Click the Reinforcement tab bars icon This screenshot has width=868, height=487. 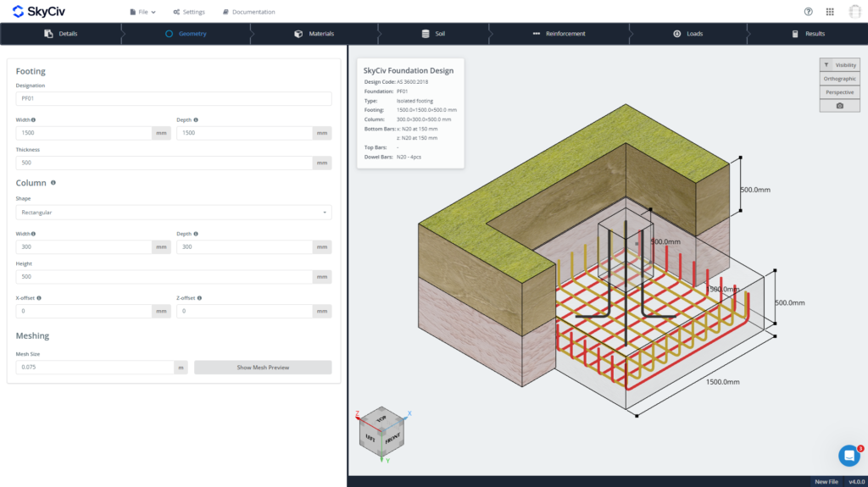(x=536, y=34)
